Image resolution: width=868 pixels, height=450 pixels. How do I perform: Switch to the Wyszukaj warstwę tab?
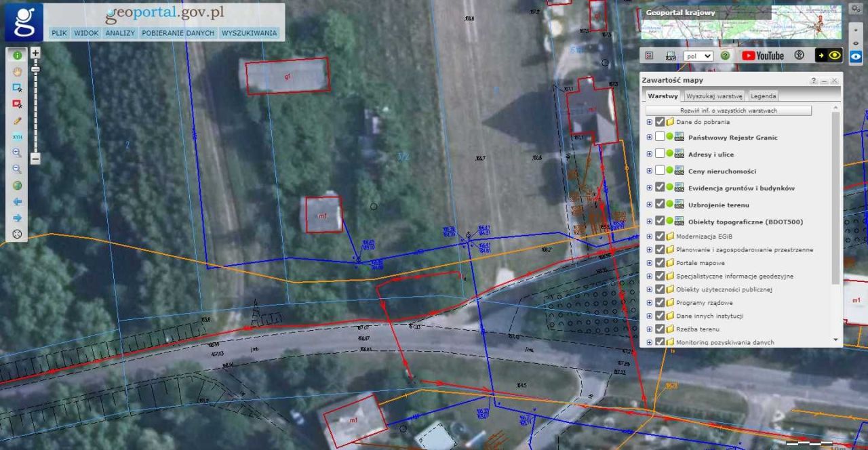pyautogui.click(x=715, y=96)
